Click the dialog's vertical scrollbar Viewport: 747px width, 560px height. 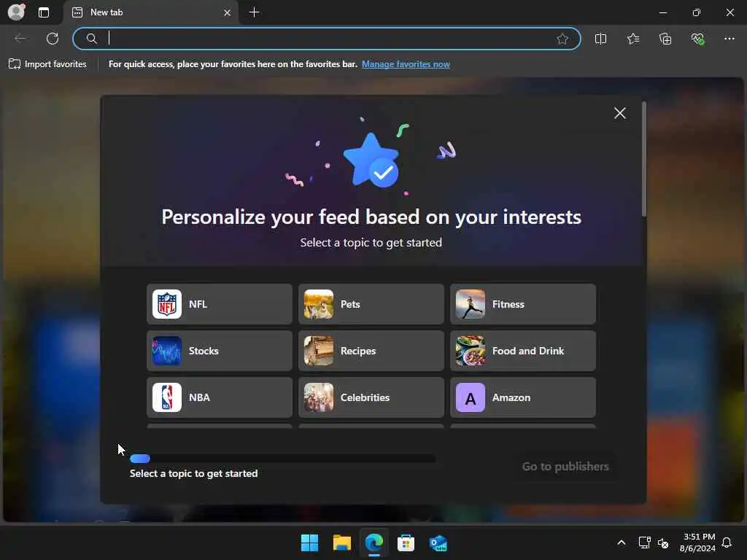click(644, 160)
